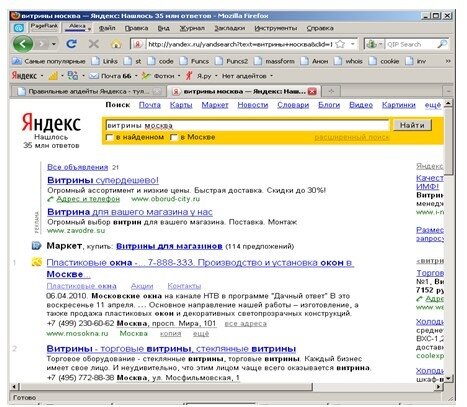Screen dimensions: 467x407
Task: Open the Справка menu
Action: pos(320,28)
